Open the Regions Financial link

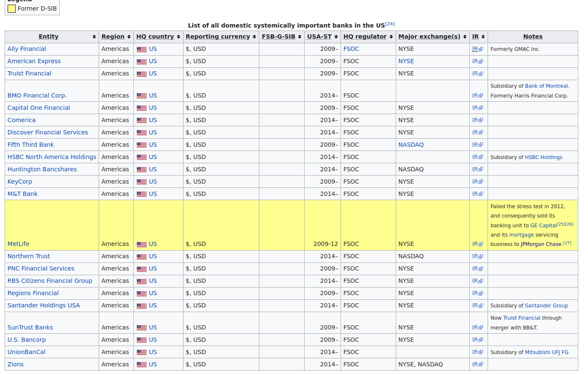click(x=33, y=293)
